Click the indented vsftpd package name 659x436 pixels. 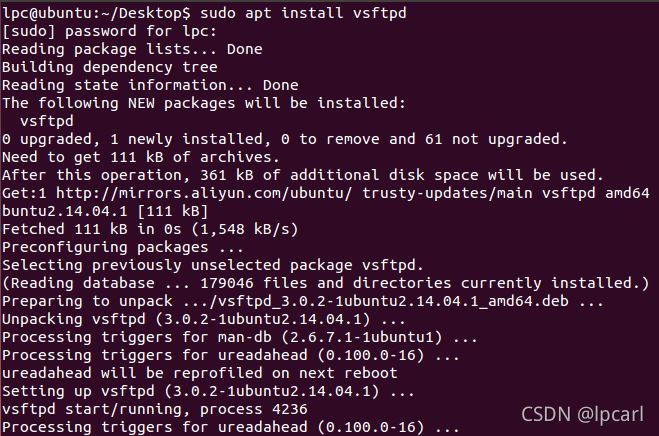(46, 121)
